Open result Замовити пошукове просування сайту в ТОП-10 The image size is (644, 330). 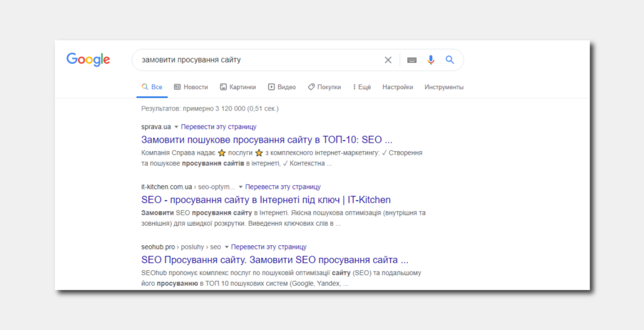coord(267,140)
